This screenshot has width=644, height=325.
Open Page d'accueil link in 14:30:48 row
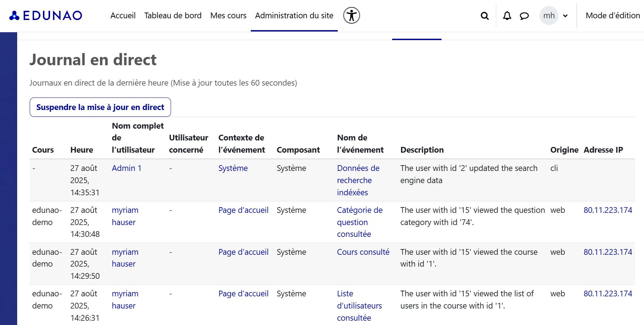pos(243,210)
